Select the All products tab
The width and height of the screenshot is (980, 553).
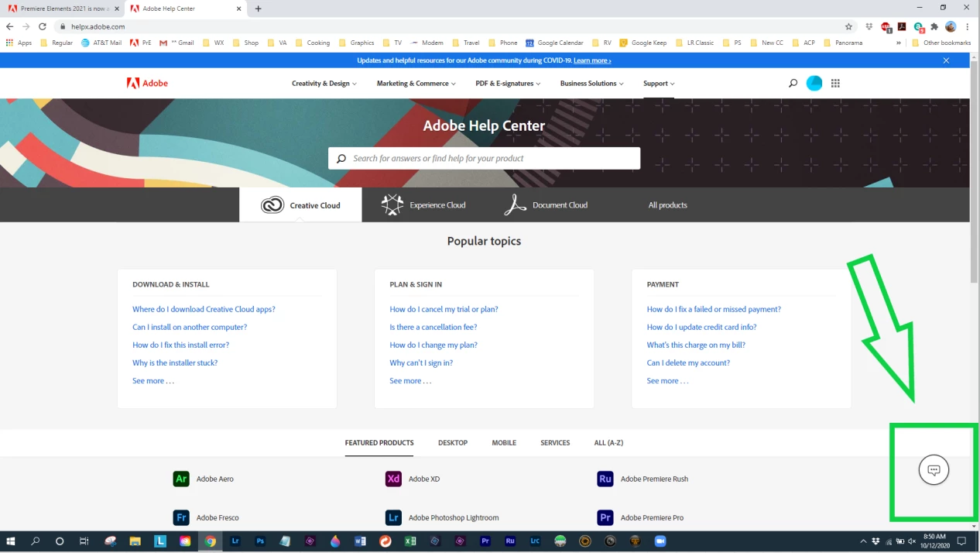point(668,204)
